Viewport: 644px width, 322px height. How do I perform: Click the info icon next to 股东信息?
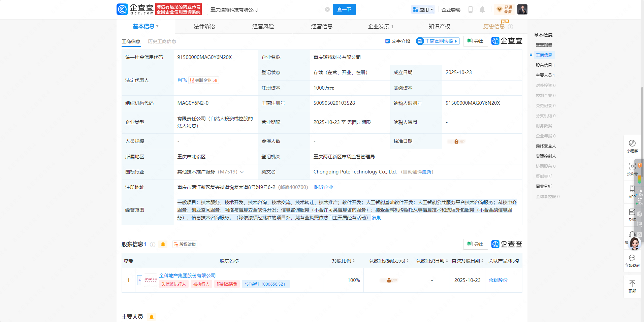[153, 245]
